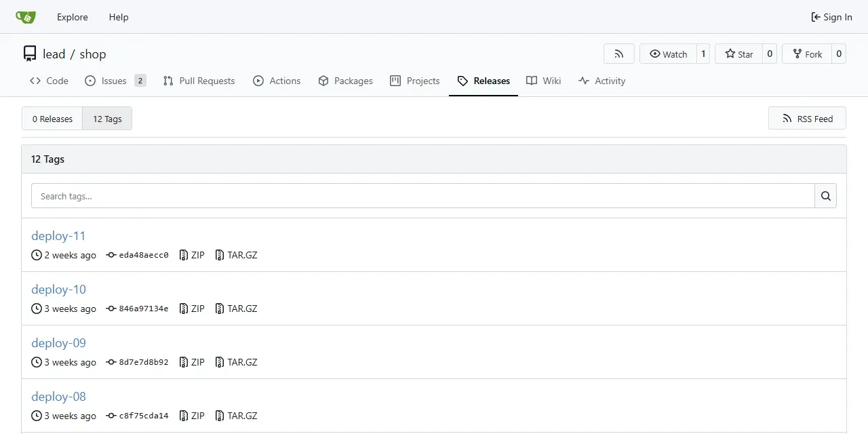Screen dimensions: 868x434
Task: Switch to the Projects tab
Action: pyautogui.click(x=415, y=81)
